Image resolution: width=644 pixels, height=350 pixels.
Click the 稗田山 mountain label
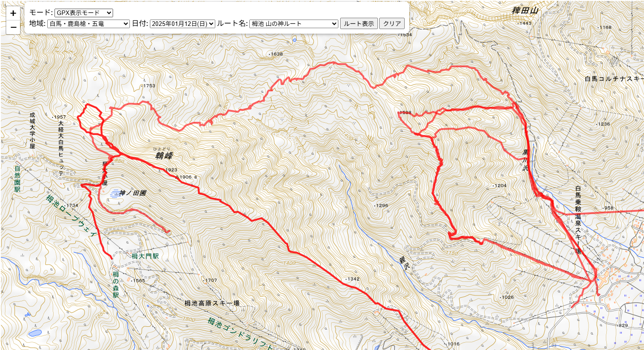pos(525,11)
